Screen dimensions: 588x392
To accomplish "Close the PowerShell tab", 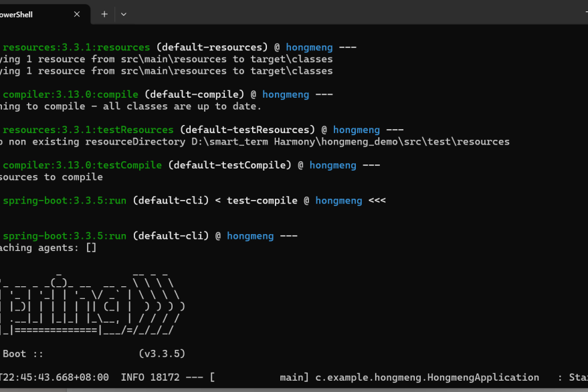I will pyautogui.click(x=77, y=14).
